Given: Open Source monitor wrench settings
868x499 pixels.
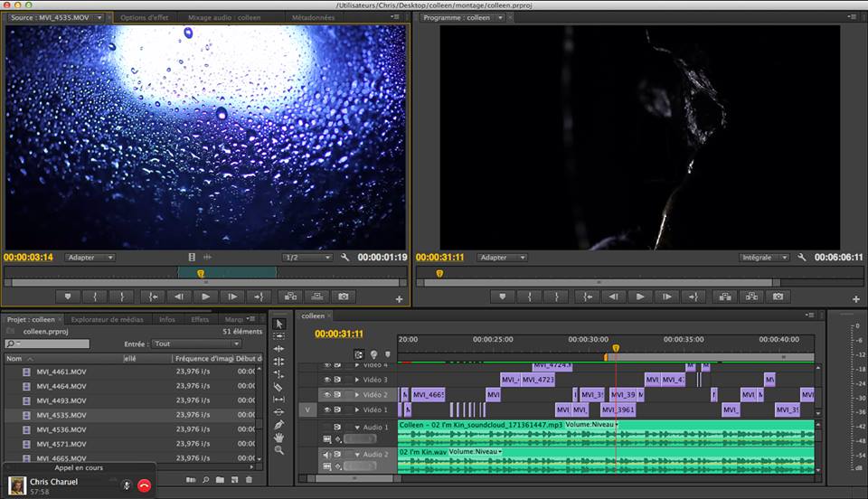Looking at the screenshot, I should (345, 258).
